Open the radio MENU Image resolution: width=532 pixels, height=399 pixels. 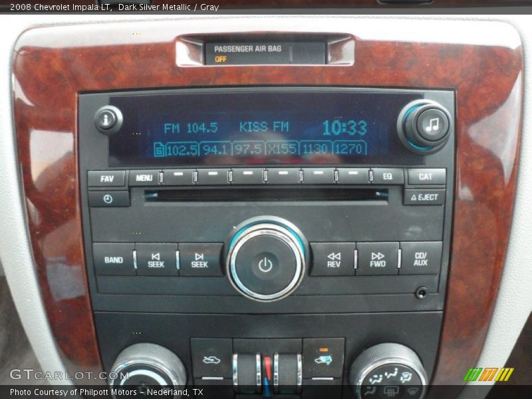tap(144, 178)
